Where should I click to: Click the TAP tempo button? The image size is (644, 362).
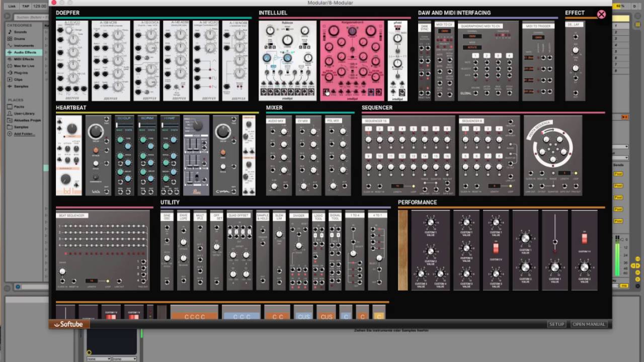point(25,6)
